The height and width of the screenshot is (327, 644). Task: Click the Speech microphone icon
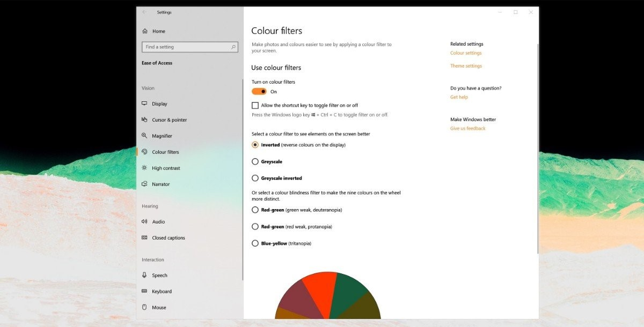pyautogui.click(x=145, y=275)
